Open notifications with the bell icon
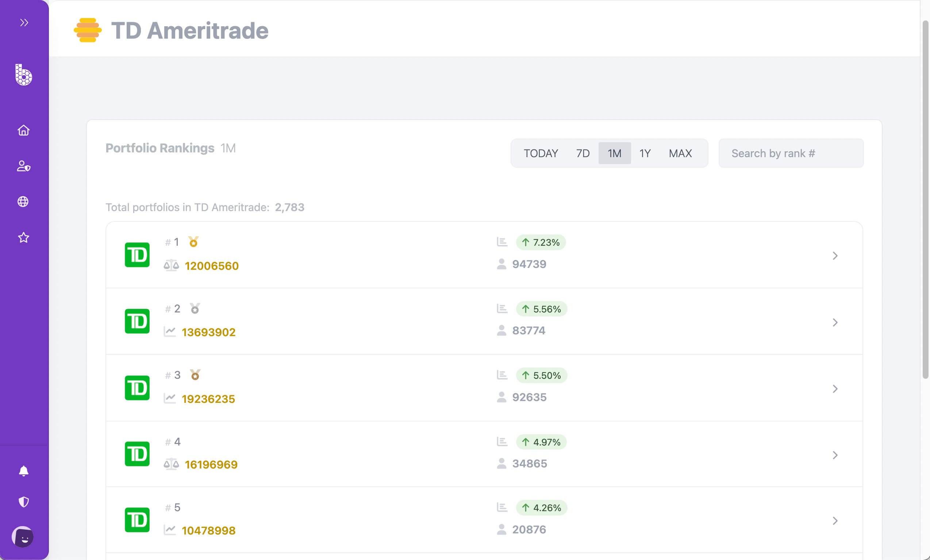930x560 pixels. (23, 471)
